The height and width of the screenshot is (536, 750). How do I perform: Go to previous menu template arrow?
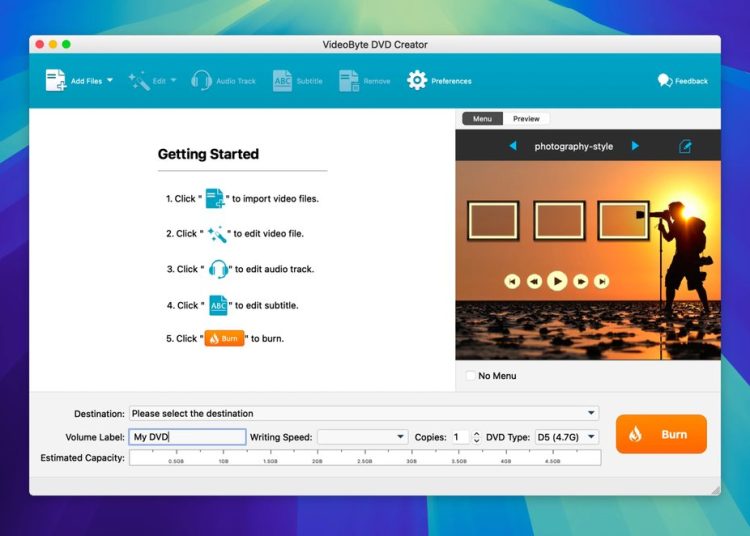(513, 146)
